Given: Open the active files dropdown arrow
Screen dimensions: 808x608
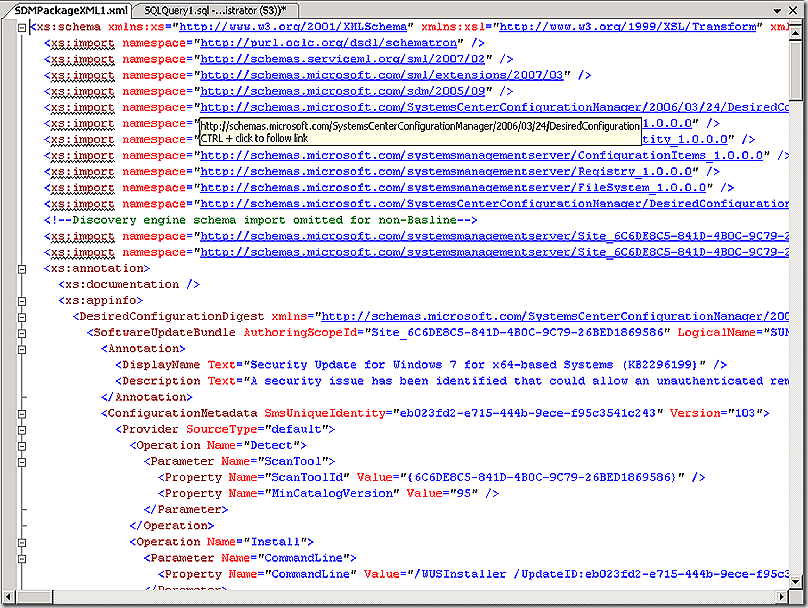Looking at the screenshot, I should pyautogui.click(x=777, y=10).
